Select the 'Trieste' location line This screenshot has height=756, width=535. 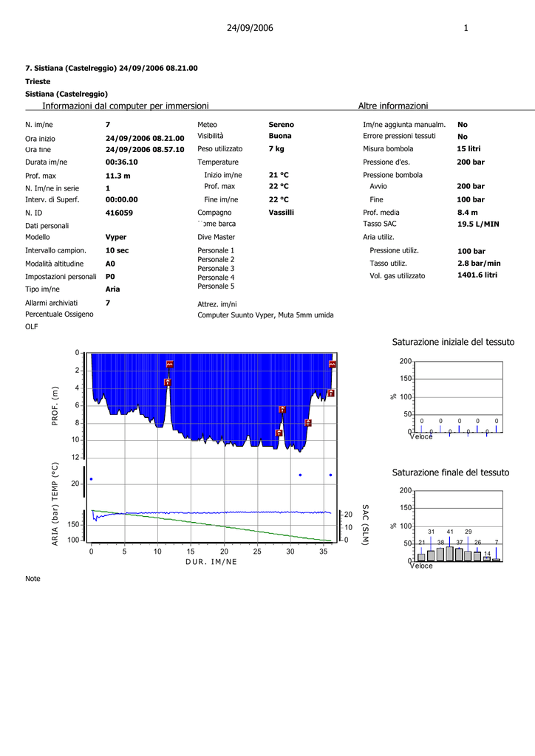pos(38,81)
